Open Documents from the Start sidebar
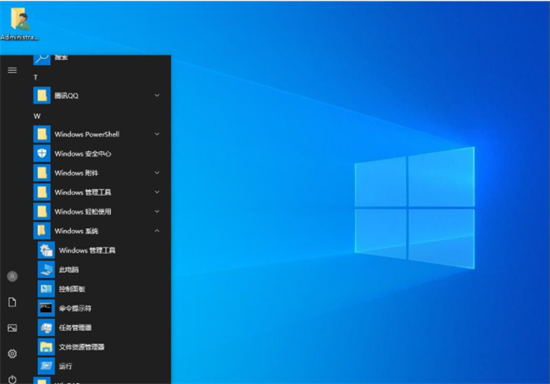Viewport: 550px width, 384px height. (x=12, y=302)
